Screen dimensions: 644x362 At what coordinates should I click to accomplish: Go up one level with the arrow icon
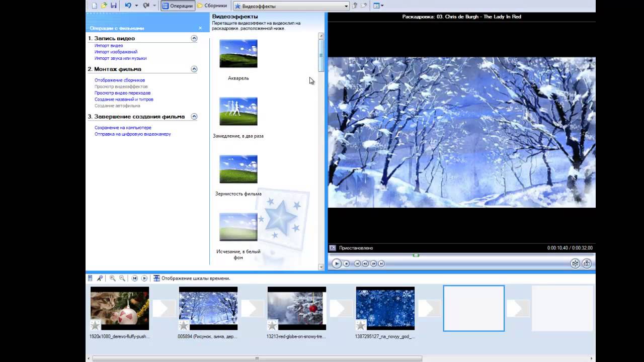pyautogui.click(x=355, y=6)
